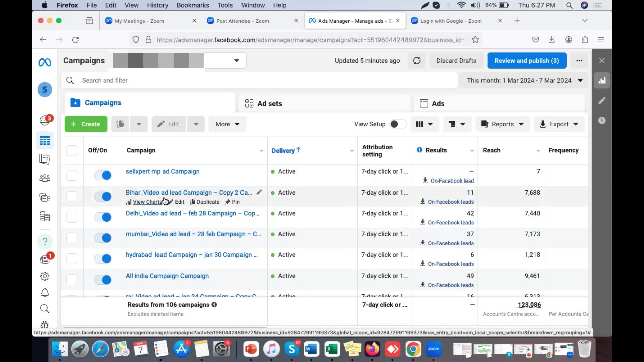Open Firefox downloads arrow icon
This screenshot has height=362, width=644.
552,40
